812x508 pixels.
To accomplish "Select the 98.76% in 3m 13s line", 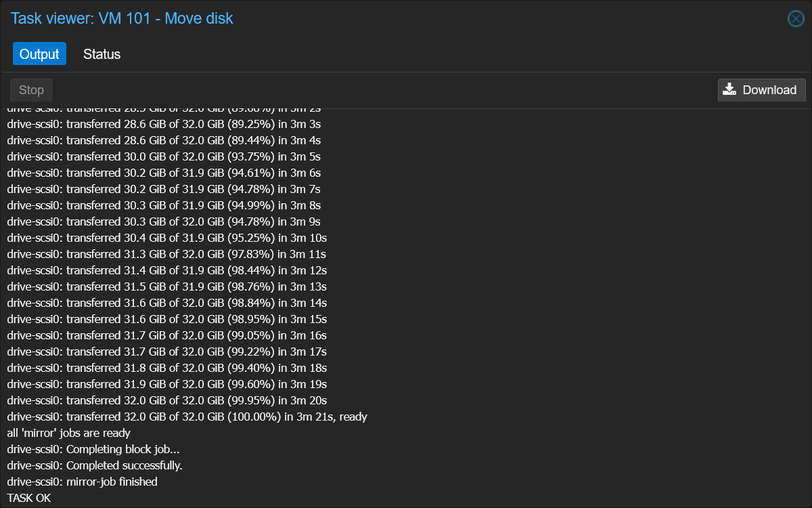I will click(167, 287).
